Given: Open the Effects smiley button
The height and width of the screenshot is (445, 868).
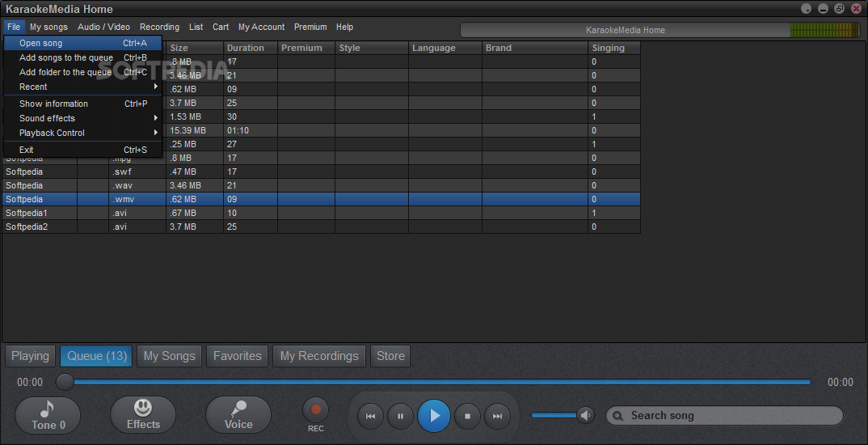Looking at the screenshot, I should click(143, 415).
